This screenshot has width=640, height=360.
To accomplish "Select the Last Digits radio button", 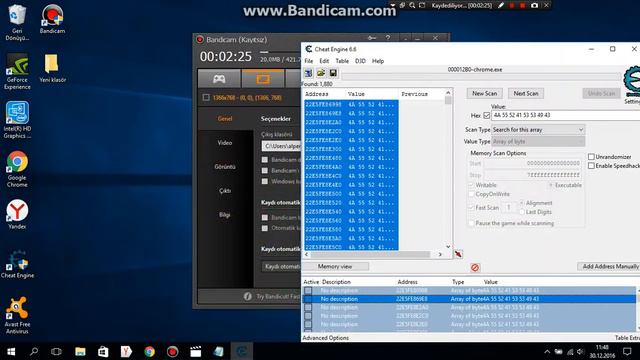I will [522, 212].
